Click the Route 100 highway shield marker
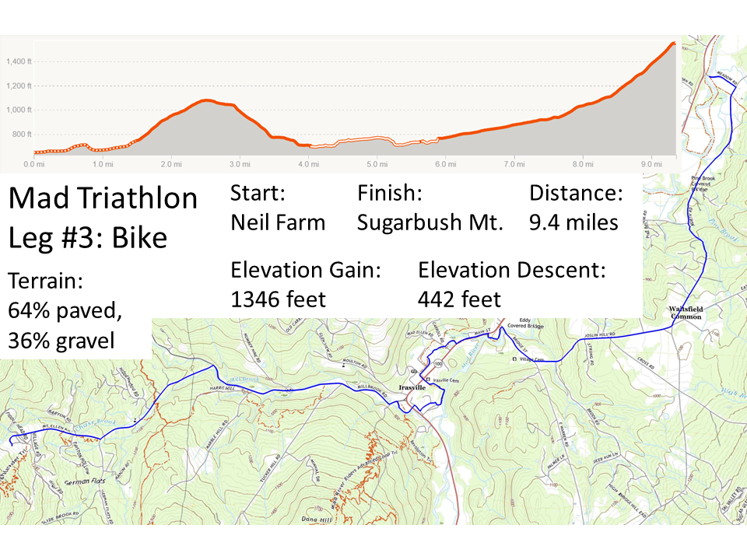The width and height of the screenshot is (747, 560). coord(438,364)
